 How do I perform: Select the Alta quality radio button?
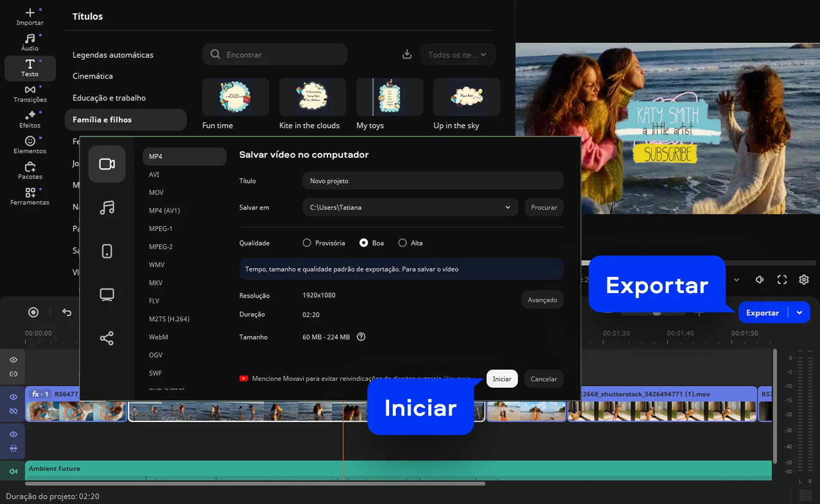402,243
